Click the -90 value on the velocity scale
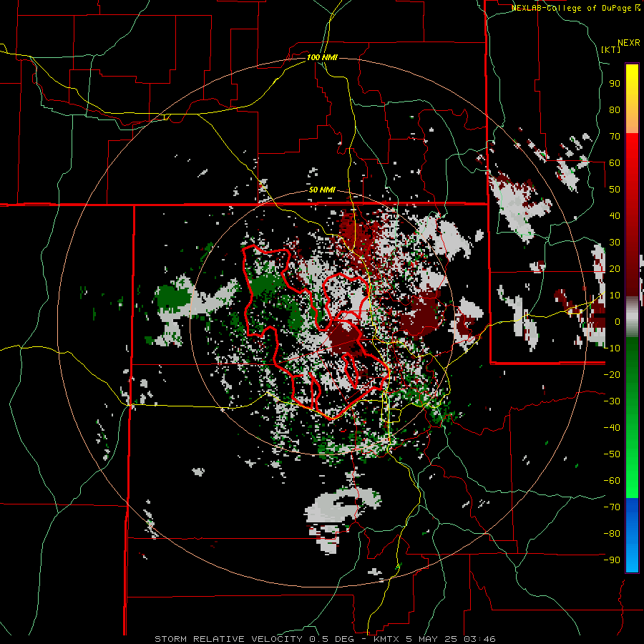 click(x=612, y=560)
